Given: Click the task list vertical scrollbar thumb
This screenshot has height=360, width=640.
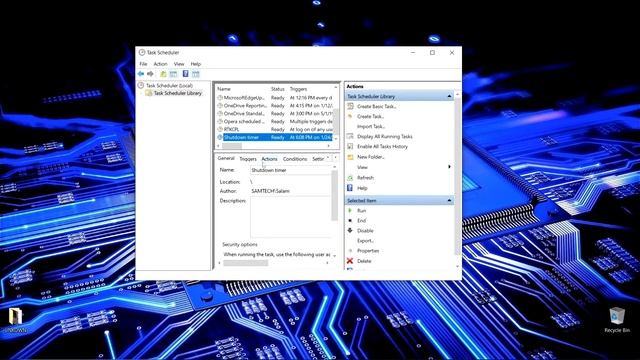Looking at the screenshot, I should pos(336,121).
